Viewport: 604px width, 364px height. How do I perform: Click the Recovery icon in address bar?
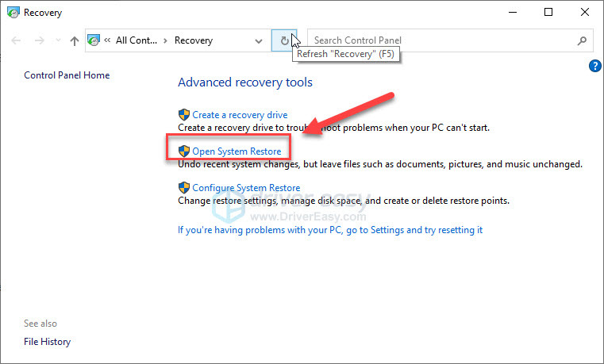coord(93,40)
